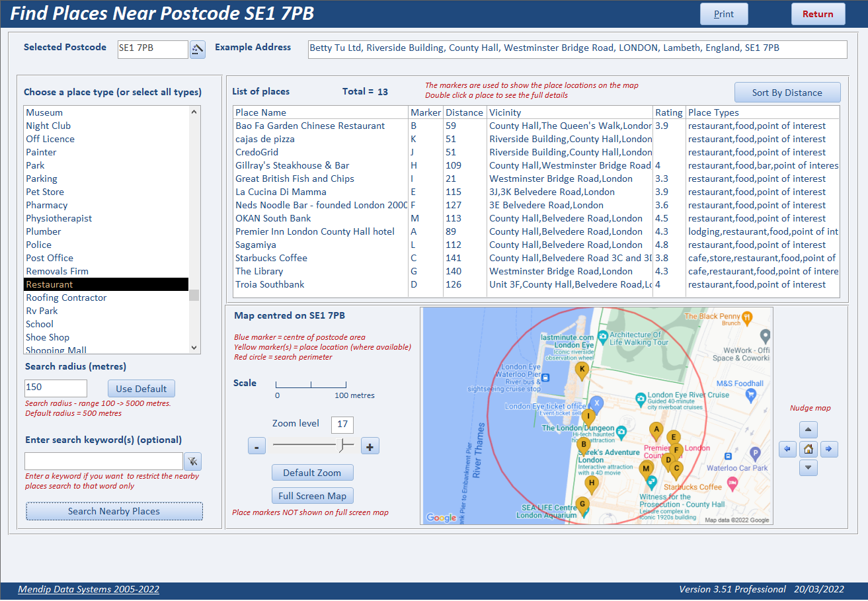868x601 pixels.
Task: Click yellow marker M on the map
Action: click(x=646, y=469)
